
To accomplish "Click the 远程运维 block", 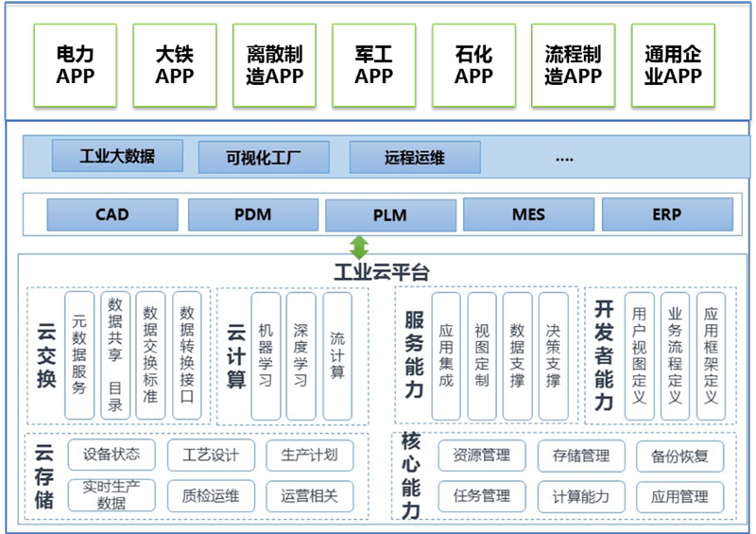I will click(x=414, y=158).
